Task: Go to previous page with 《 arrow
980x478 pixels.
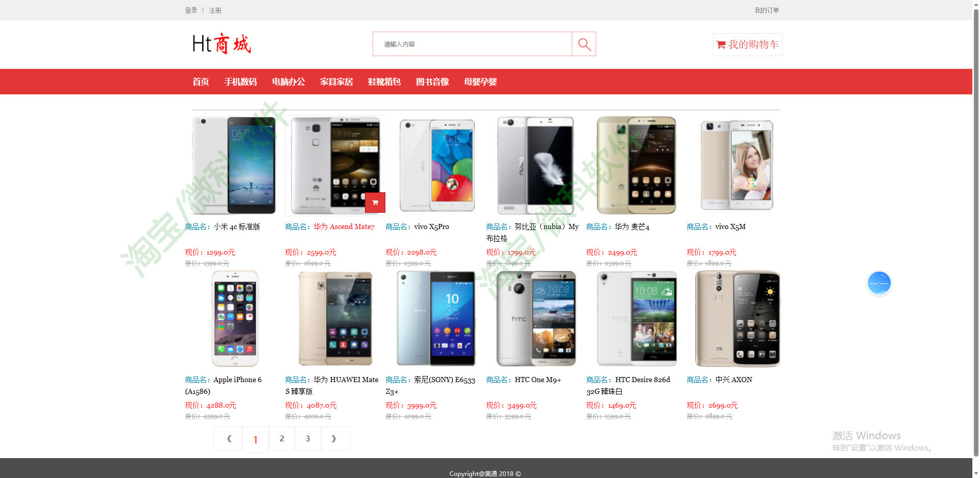Action: [x=229, y=439]
